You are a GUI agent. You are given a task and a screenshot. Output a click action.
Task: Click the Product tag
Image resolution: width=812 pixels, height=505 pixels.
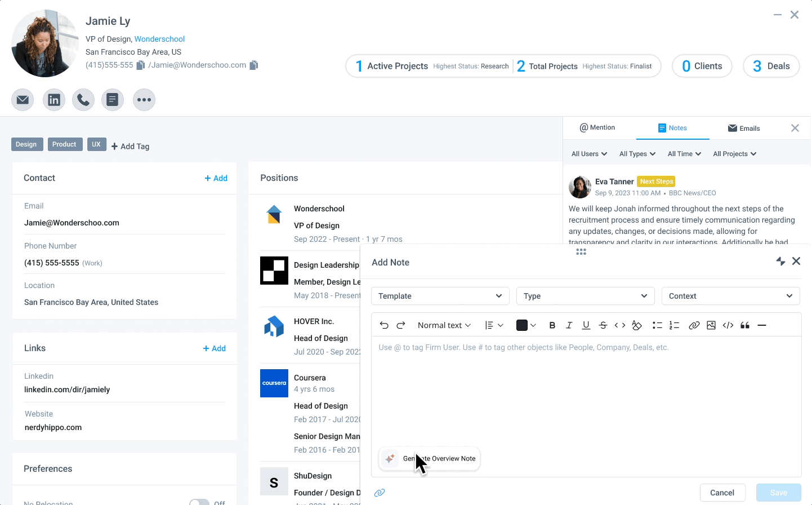point(64,144)
